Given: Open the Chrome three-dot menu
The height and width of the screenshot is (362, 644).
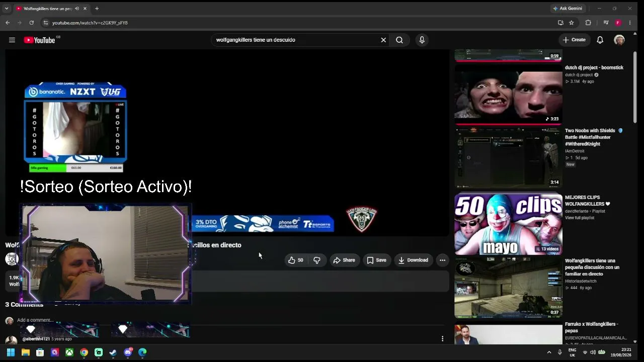Looking at the screenshot, I should [630, 23].
